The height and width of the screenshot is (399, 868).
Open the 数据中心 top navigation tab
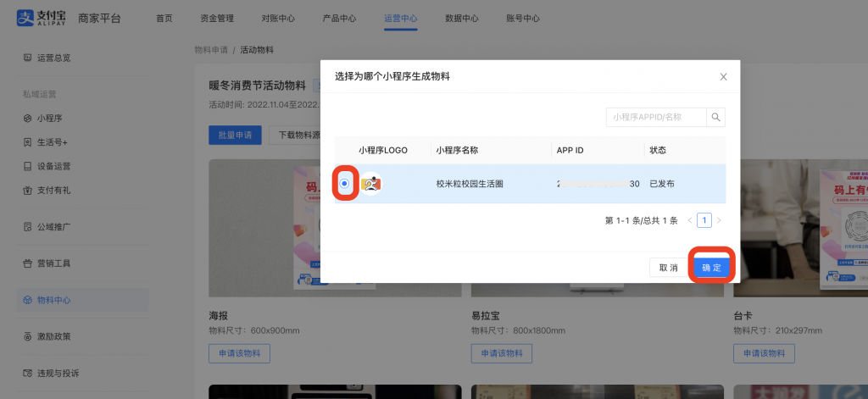point(462,19)
